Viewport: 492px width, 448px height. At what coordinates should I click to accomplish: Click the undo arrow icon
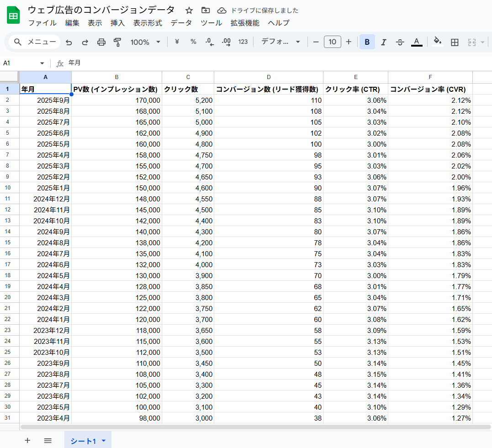click(69, 42)
